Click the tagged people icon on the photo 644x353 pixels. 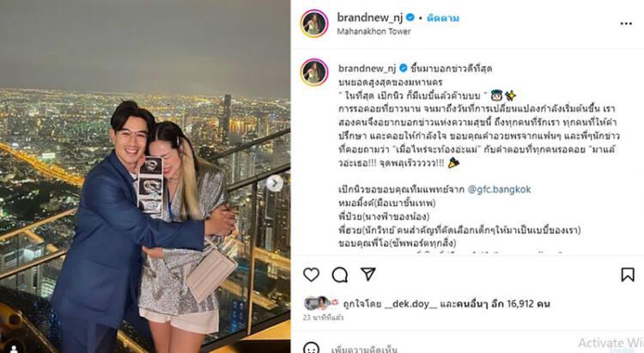(14, 349)
